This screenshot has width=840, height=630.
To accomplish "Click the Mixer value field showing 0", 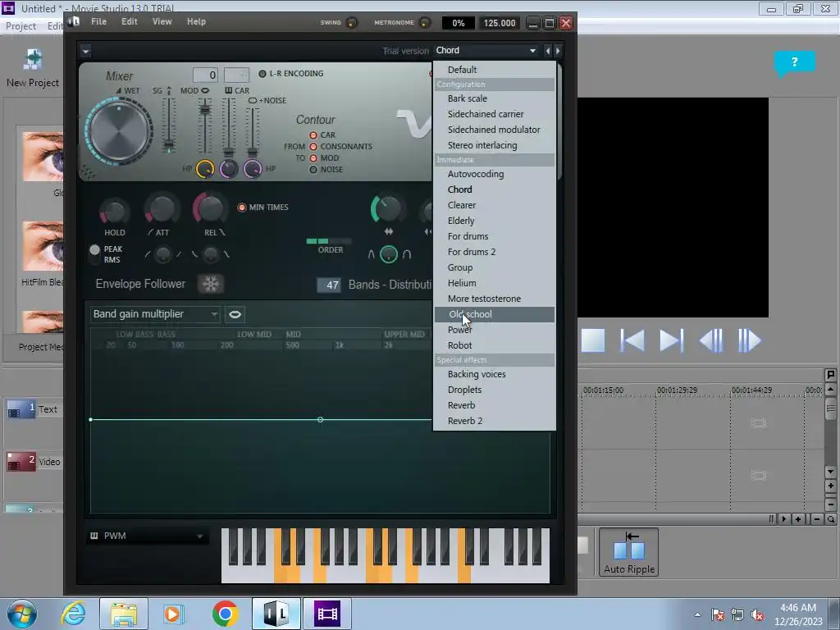I will pos(205,75).
